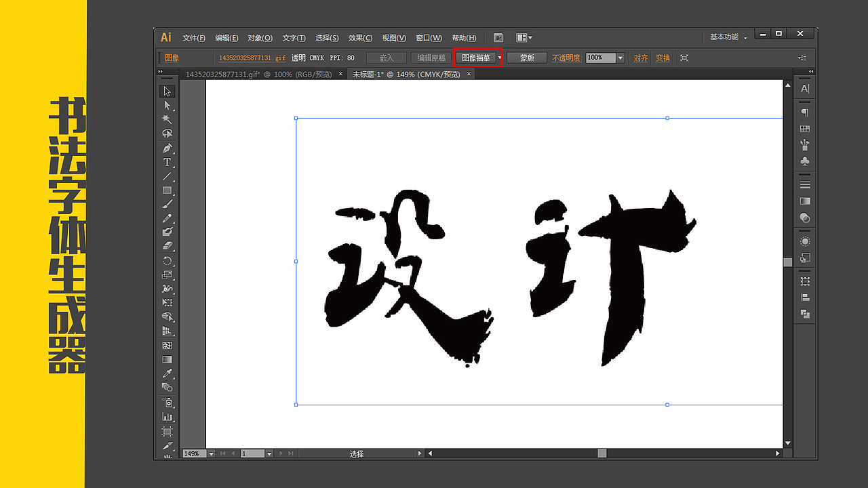Click the Bridge (Br) icon
The width and height of the screenshot is (868, 488).
[498, 38]
